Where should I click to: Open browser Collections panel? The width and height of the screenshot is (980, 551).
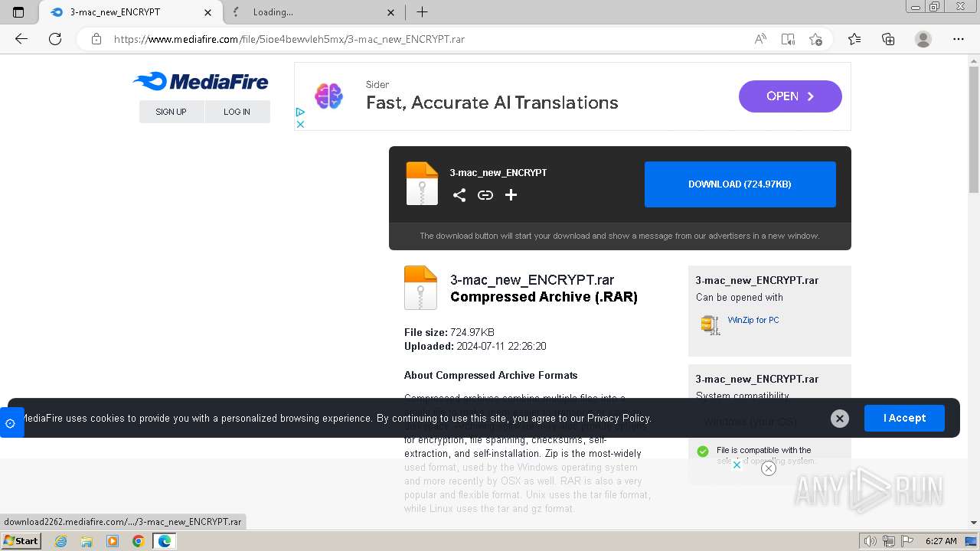[888, 39]
